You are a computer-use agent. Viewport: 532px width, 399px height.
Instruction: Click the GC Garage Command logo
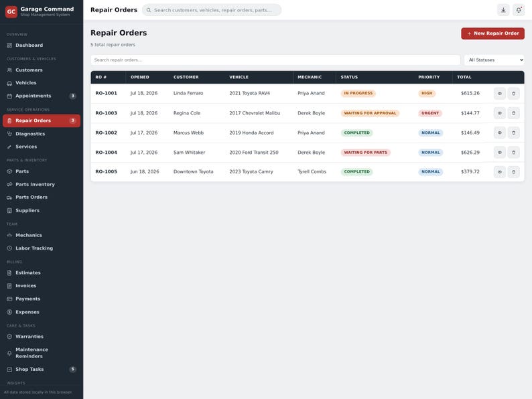pos(11,11)
